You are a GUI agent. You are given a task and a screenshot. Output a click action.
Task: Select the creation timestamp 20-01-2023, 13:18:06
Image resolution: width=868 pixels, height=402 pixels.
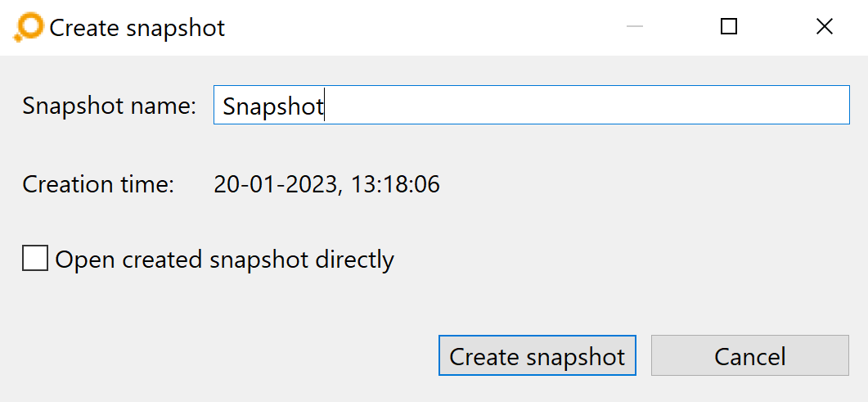pos(326,184)
